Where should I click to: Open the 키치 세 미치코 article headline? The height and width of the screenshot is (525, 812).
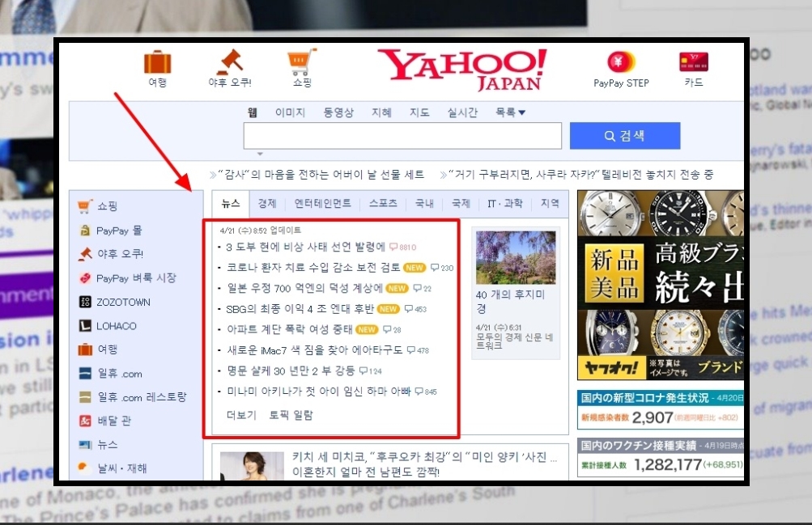coord(425,464)
